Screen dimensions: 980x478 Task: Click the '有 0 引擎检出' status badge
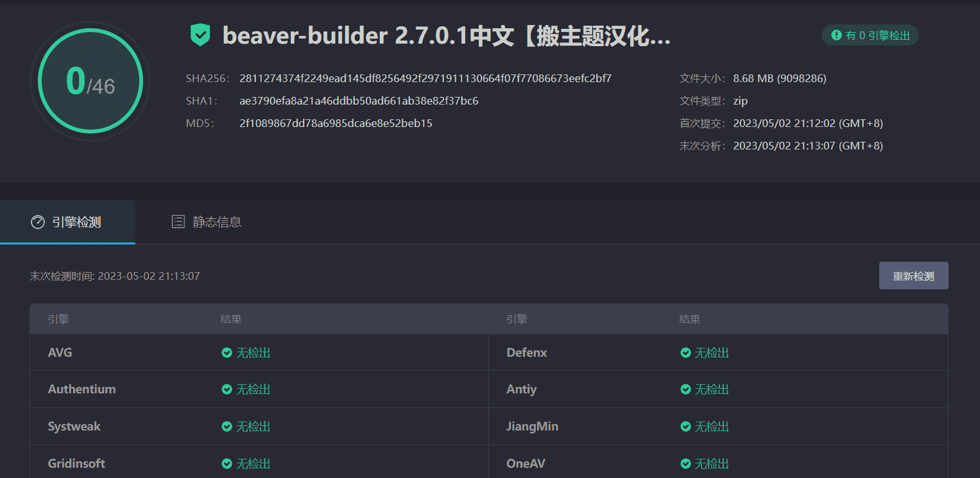point(870,35)
